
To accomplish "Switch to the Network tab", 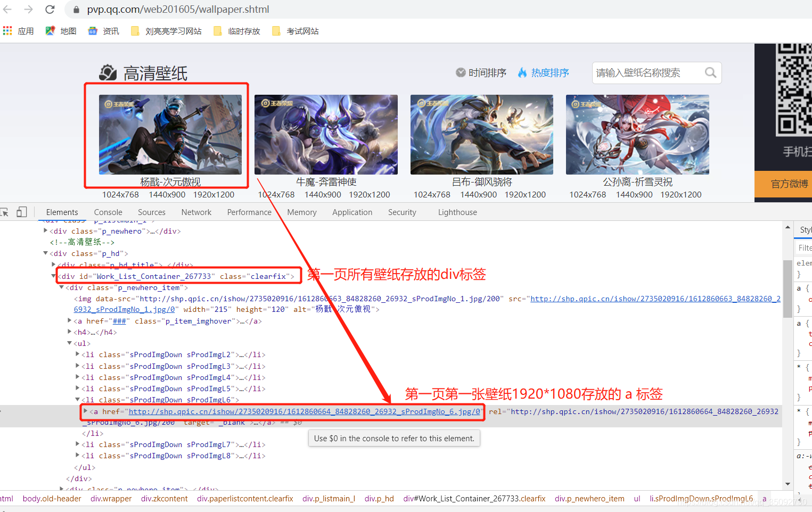I will click(196, 212).
